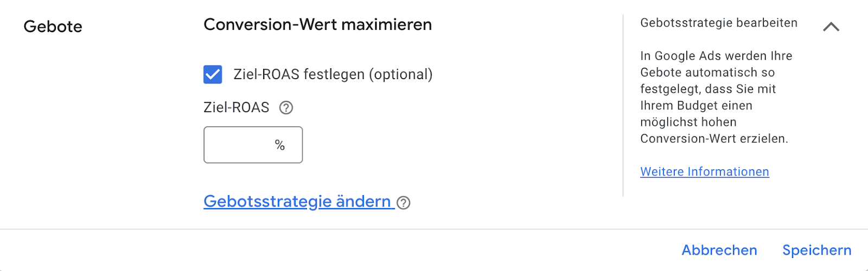
Task: Uncheck the Ziel-ROAS festlegen checkbox
Action: click(x=213, y=74)
